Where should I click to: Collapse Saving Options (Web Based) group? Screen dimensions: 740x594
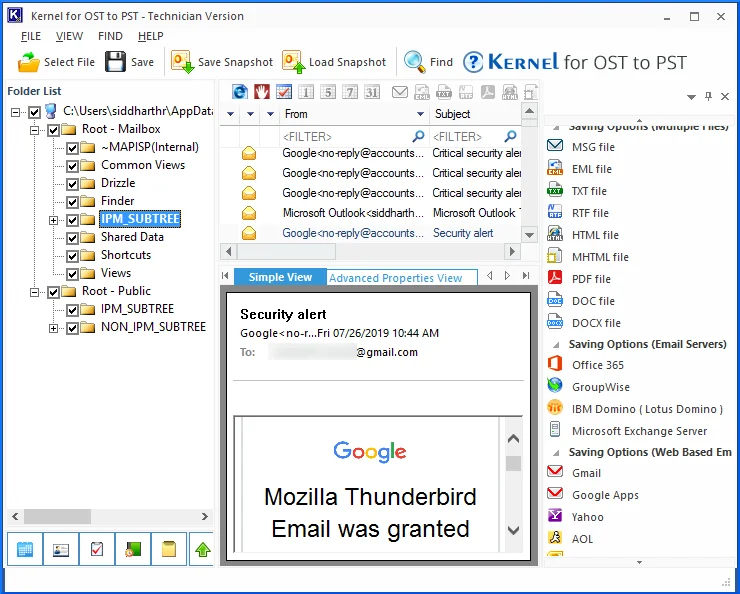pyautogui.click(x=556, y=453)
